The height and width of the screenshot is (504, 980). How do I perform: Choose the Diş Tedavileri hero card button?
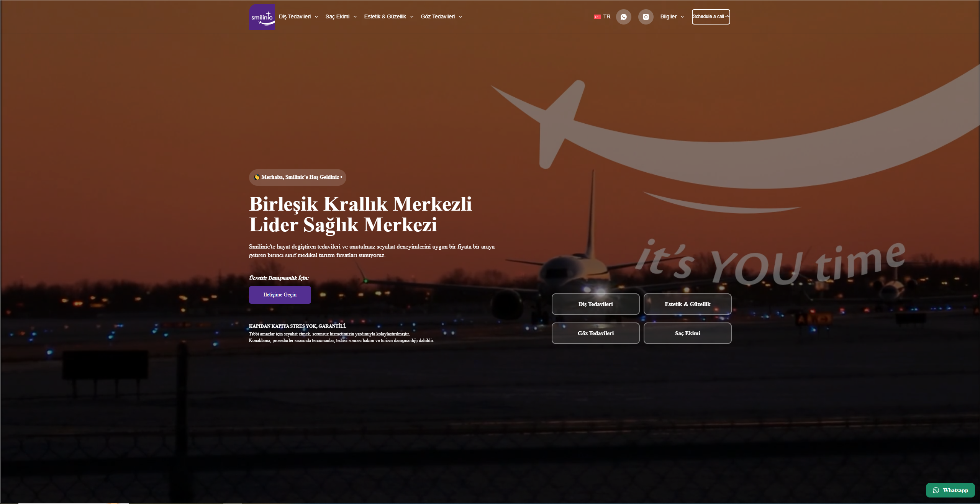[x=595, y=304]
